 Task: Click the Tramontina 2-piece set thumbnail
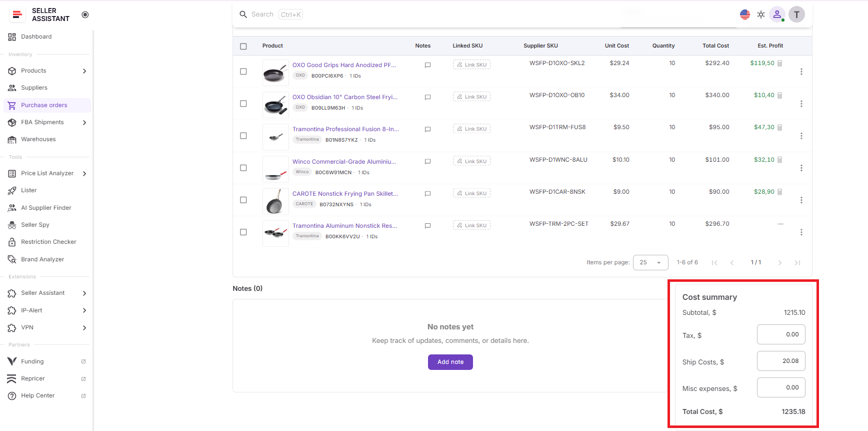click(x=275, y=233)
